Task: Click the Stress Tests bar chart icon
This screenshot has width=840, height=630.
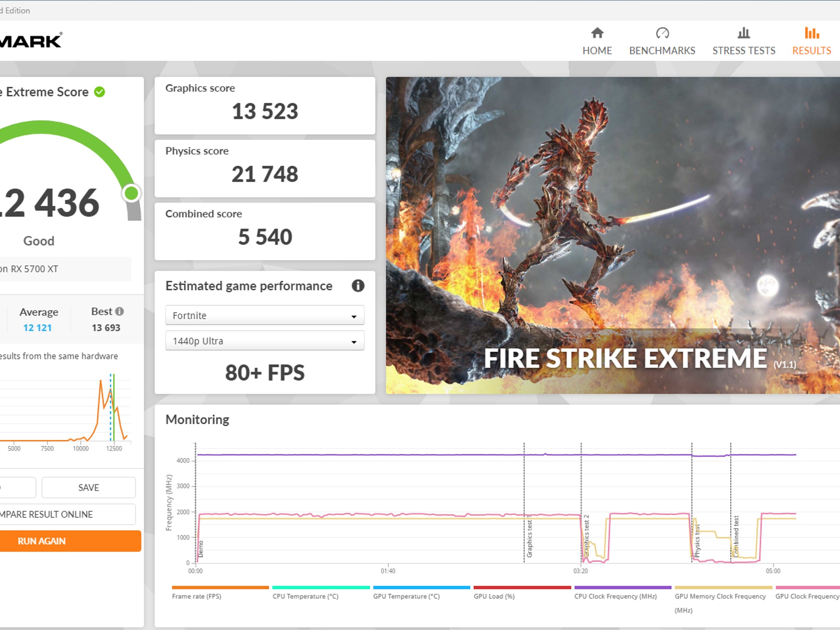Action: click(x=743, y=33)
